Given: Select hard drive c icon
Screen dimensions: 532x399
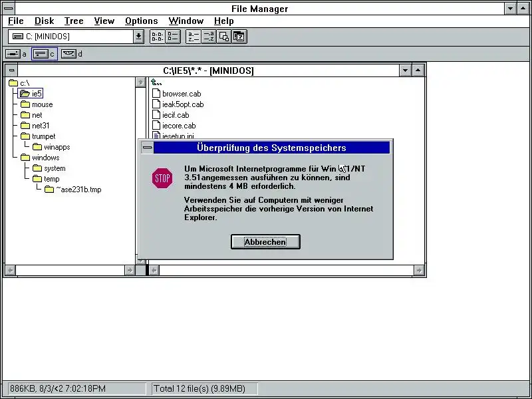Looking at the screenshot, I should click(x=41, y=54).
